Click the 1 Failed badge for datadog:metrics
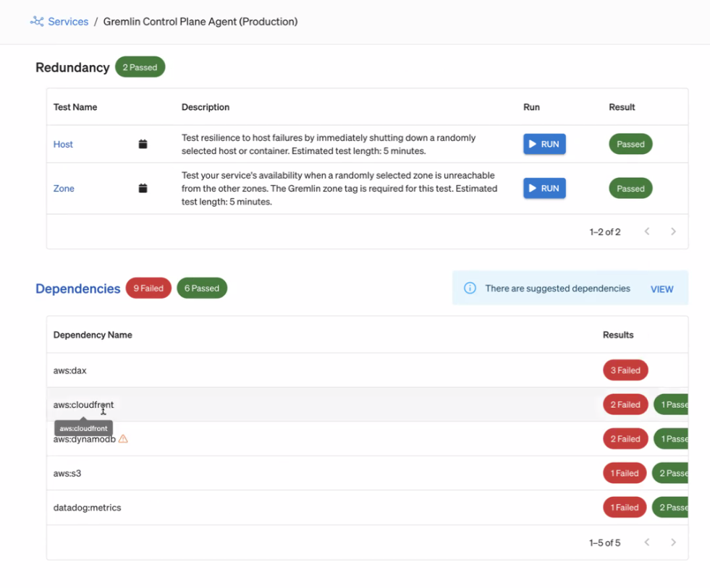Image resolution: width=710 pixels, height=588 pixels. click(625, 508)
